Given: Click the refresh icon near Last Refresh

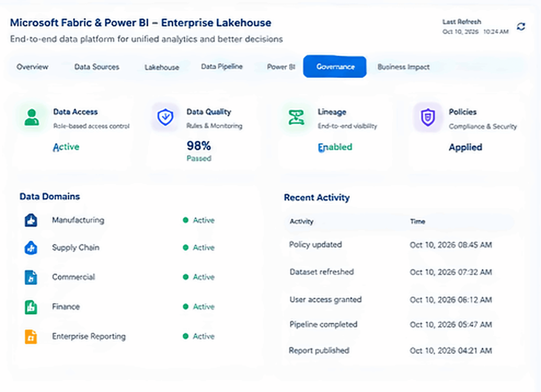Looking at the screenshot, I should pyautogui.click(x=521, y=27).
